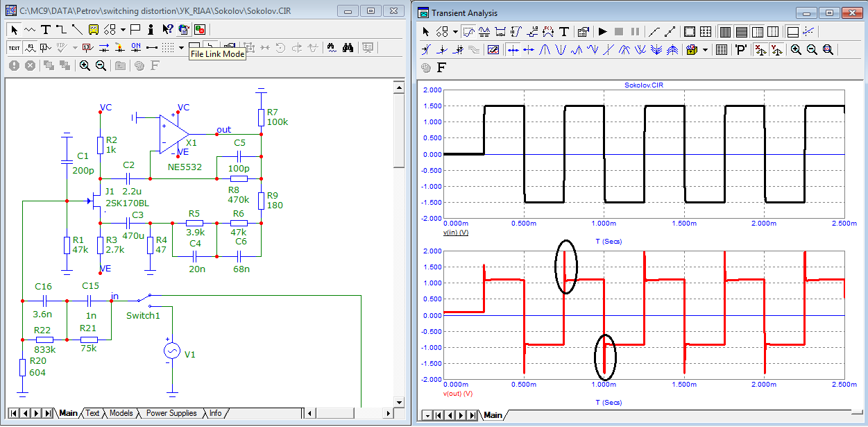Open the context help arrow tool
This screenshot has height=427, width=868.
point(167,29)
